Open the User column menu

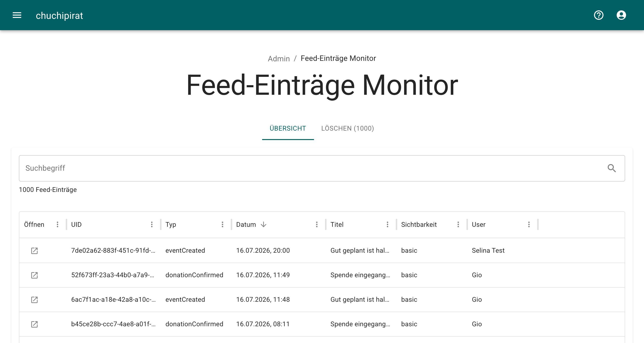529,224
